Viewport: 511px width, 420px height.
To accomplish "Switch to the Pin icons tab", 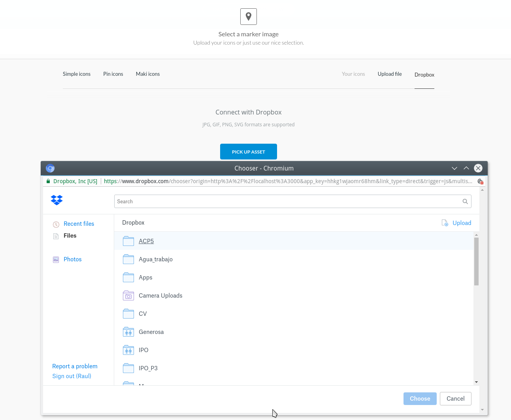I will (113, 74).
